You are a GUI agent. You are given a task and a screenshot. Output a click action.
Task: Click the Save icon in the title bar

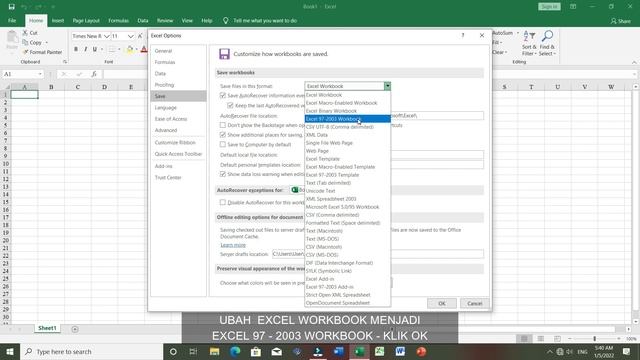click(x=11, y=7)
